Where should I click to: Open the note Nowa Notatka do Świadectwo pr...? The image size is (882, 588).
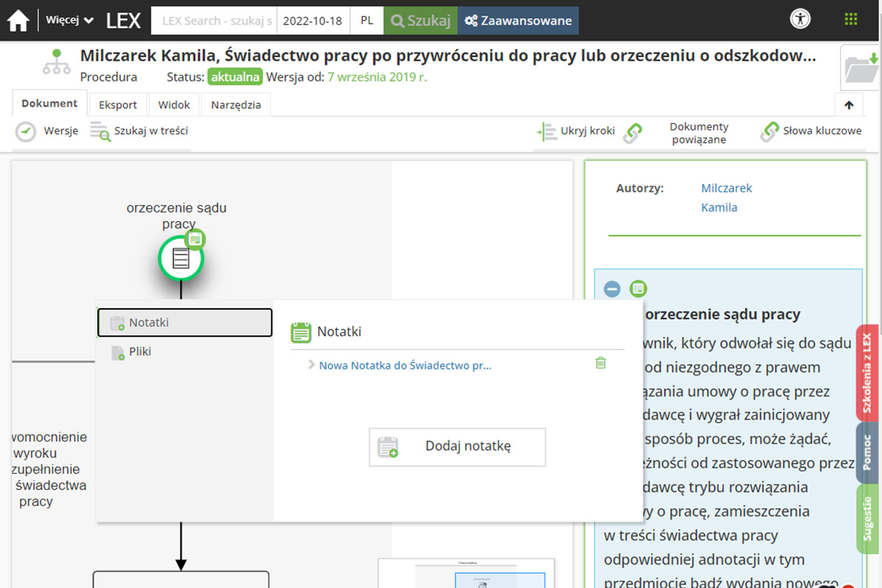point(405,365)
